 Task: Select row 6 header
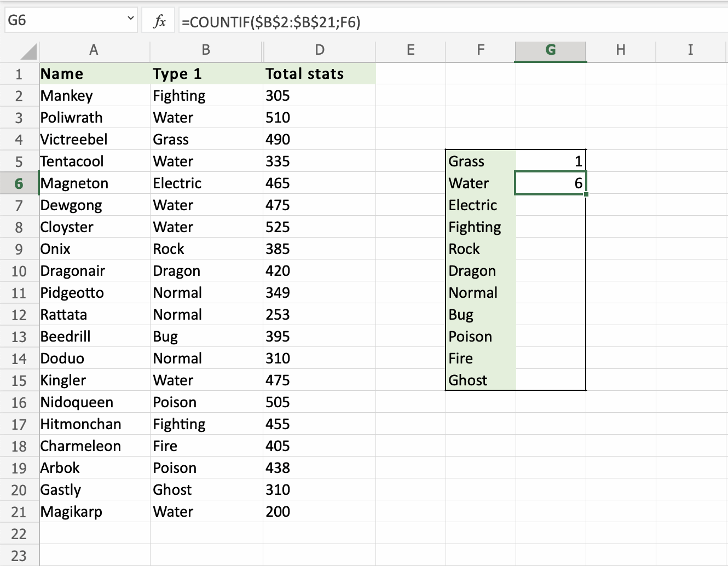(19, 183)
